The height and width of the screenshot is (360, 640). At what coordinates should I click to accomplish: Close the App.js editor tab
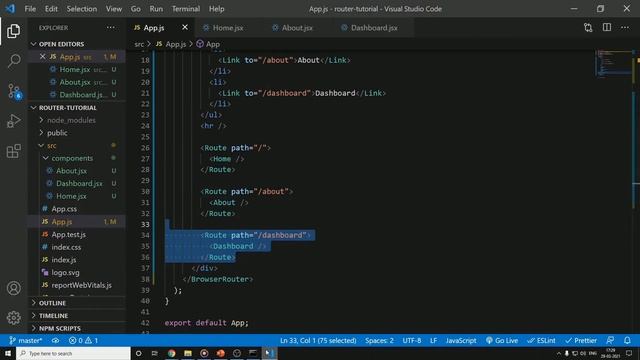point(185,27)
